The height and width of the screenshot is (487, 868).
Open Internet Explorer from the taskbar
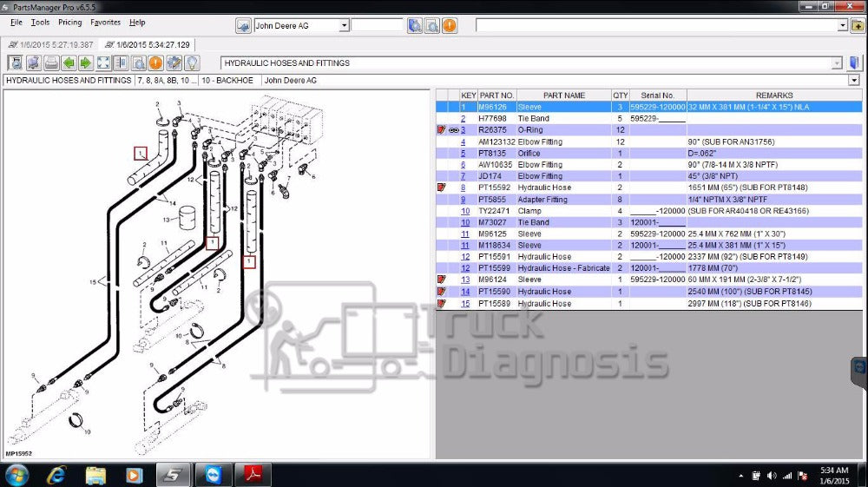point(56,475)
